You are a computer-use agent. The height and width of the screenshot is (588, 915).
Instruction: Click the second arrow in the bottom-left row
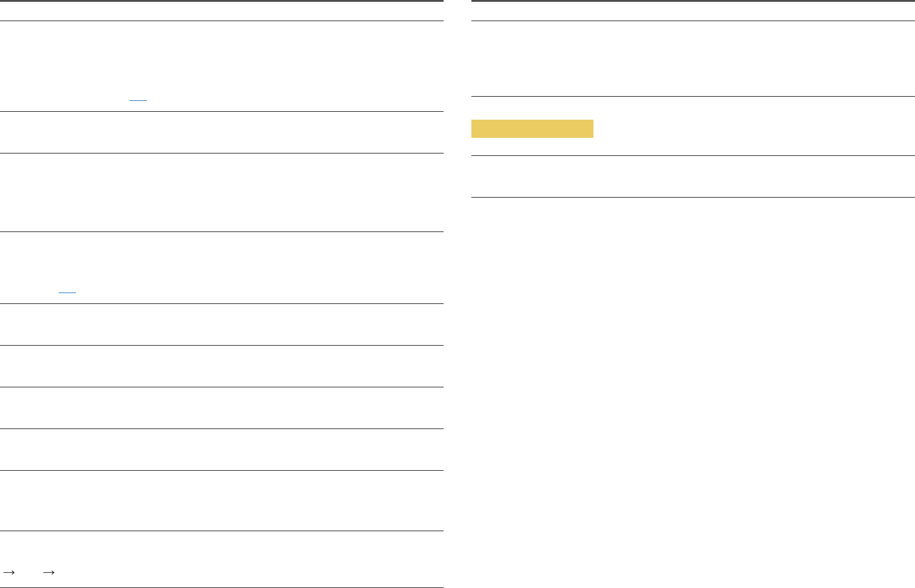point(49,572)
